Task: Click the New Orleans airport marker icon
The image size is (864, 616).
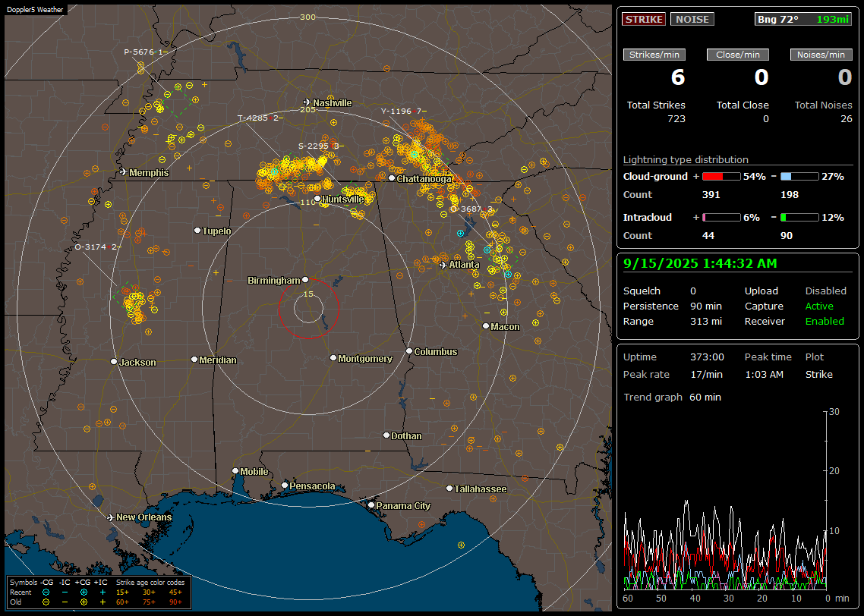Action: coord(110,517)
